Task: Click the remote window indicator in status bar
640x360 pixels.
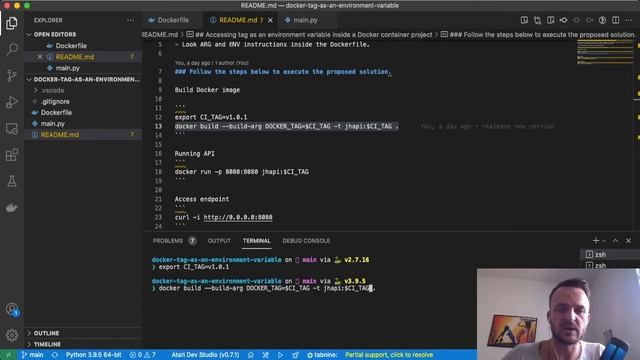Action: click(8, 355)
